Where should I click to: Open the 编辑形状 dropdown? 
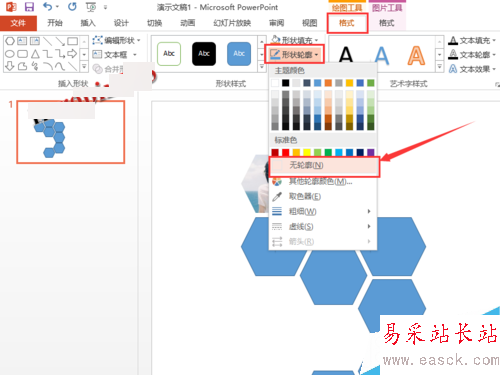pos(116,41)
